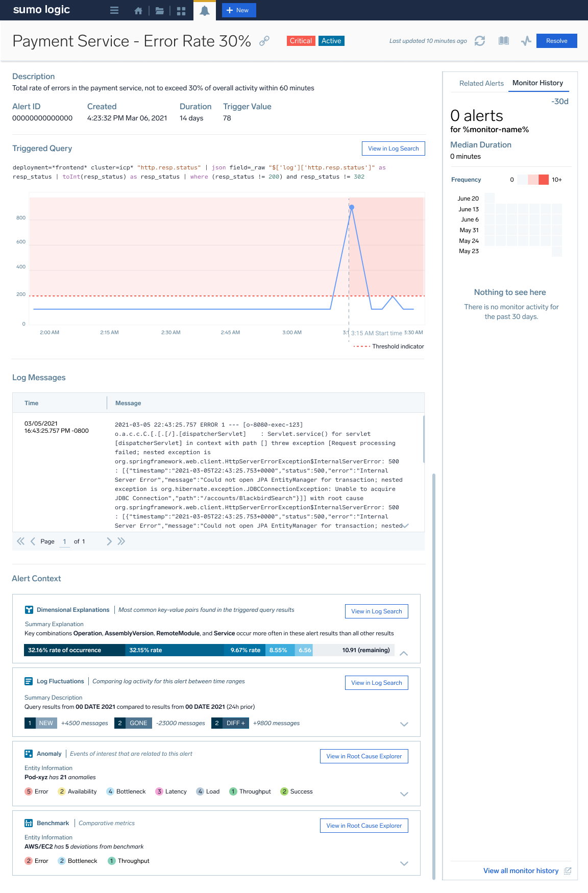Switch to Monitor History tab

(x=537, y=83)
